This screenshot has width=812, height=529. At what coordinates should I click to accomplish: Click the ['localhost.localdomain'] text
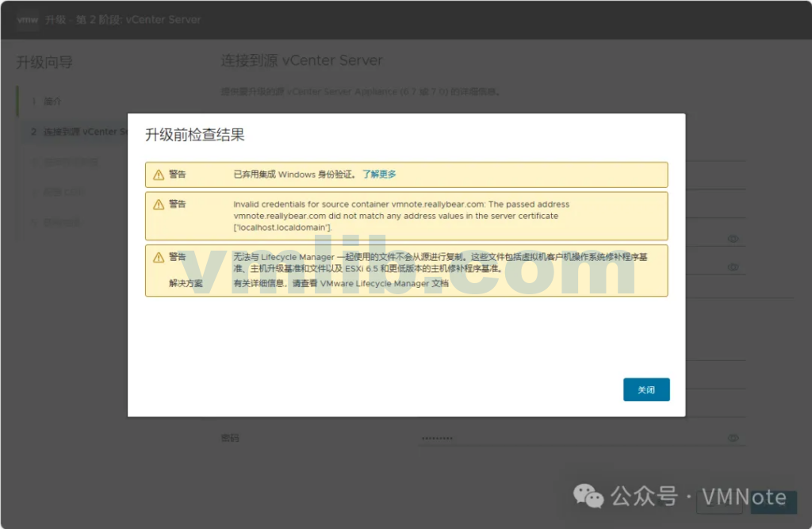[283, 228]
